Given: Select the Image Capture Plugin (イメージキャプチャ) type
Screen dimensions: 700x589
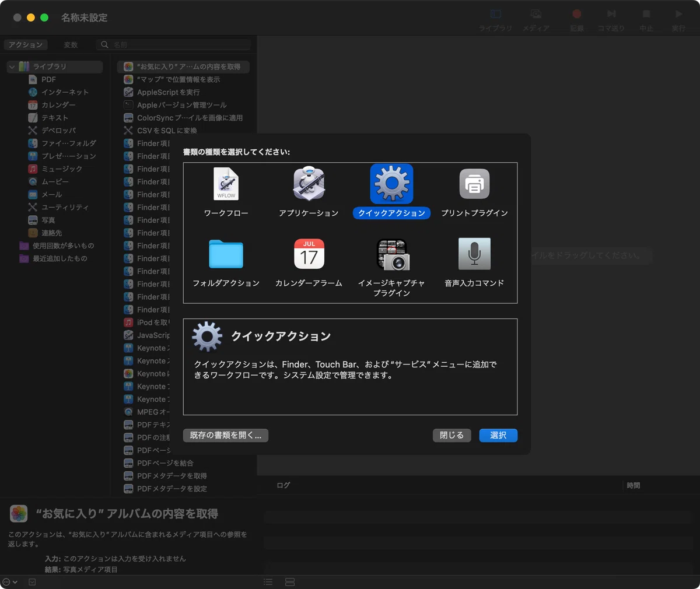Looking at the screenshot, I should click(x=391, y=267).
